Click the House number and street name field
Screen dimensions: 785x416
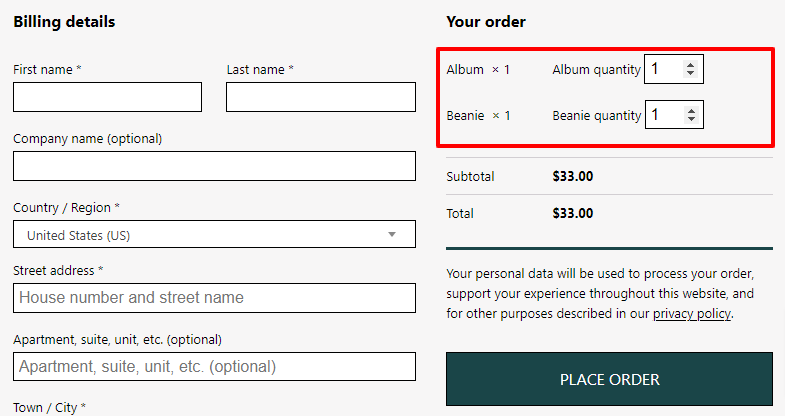(x=214, y=298)
